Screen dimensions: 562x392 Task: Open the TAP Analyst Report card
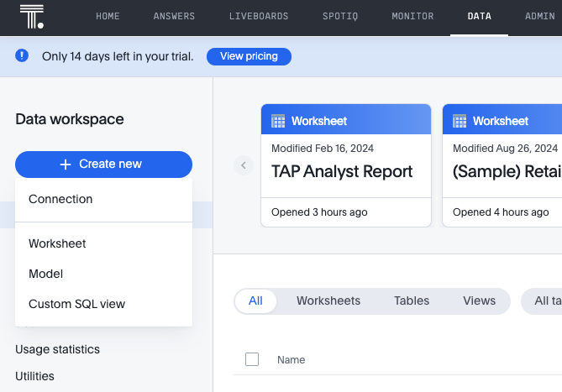coord(346,165)
